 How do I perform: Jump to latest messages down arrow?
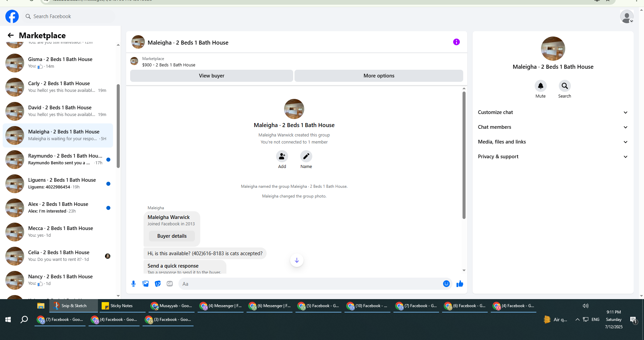(297, 260)
